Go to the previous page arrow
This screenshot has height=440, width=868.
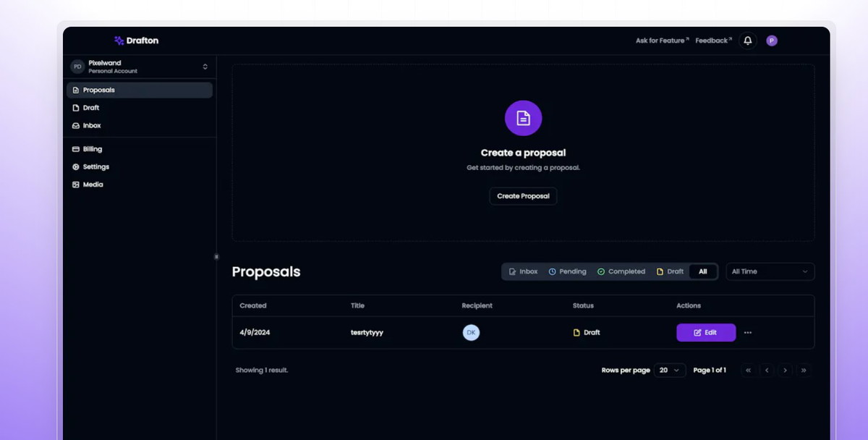pyautogui.click(x=767, y=370)
